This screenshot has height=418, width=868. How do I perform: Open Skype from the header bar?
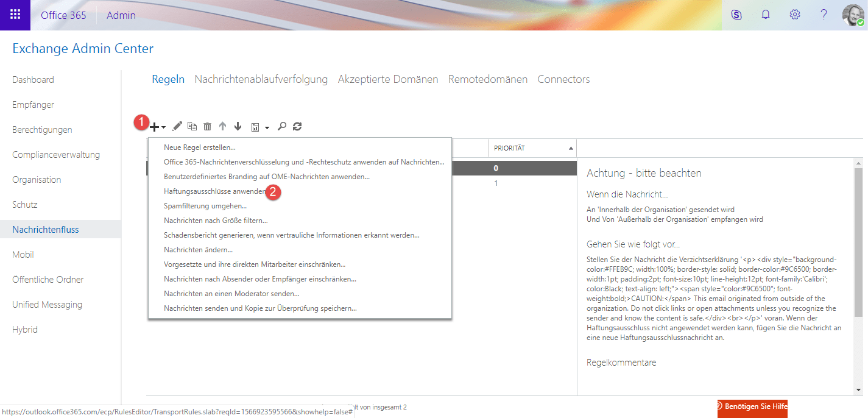736,15
